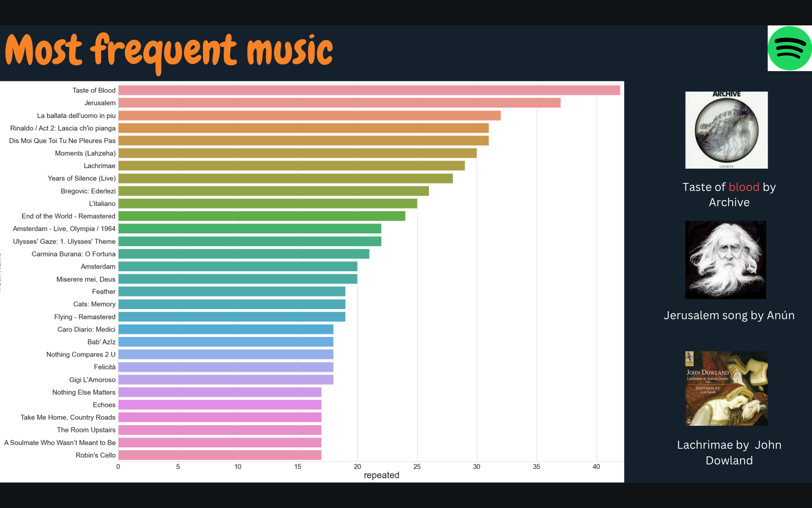
Task: Select the John Dowland Lachrimae album art
Action: 726,388
